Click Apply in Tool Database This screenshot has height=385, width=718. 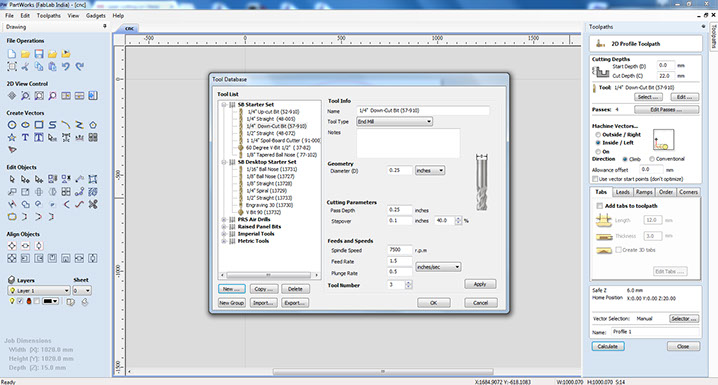coord(480,284)
